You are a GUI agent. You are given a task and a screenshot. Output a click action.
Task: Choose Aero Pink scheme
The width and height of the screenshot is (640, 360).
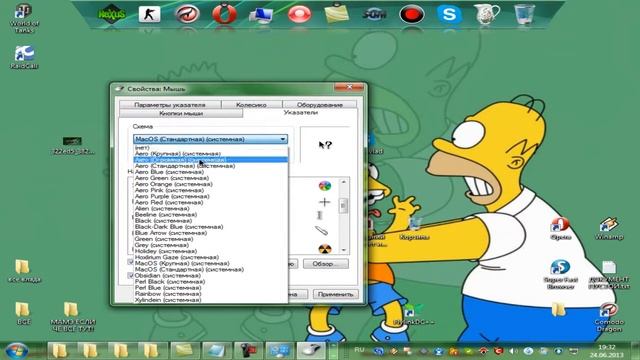pos(211,190)
